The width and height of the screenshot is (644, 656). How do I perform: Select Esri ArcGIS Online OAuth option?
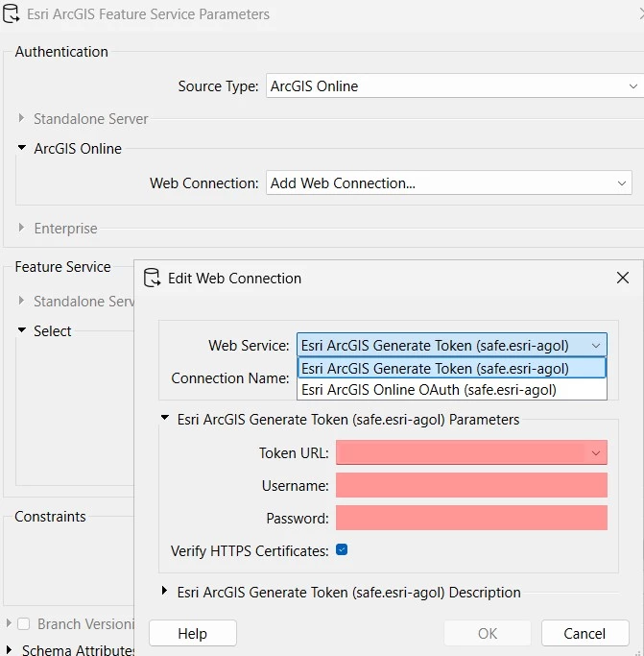coord(452,390)
